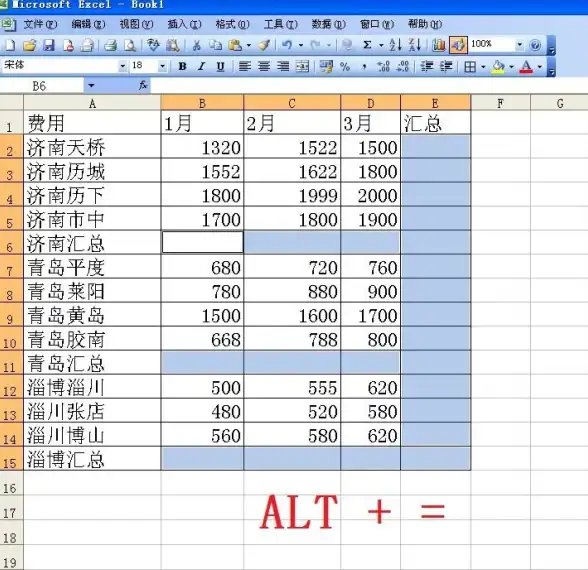
Task: Increase the cell indent
Action: click(x=446, y=67)
